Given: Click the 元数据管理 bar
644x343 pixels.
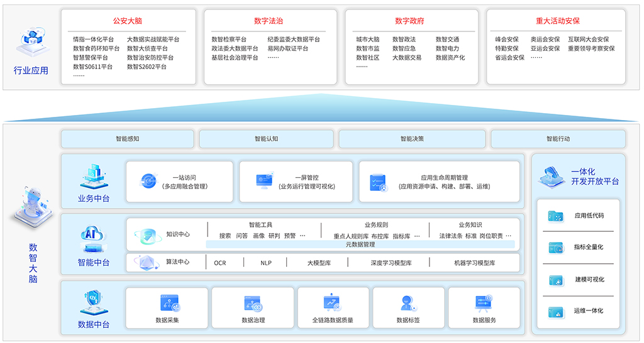Looking at the screenshot, I should click(360, 244).
